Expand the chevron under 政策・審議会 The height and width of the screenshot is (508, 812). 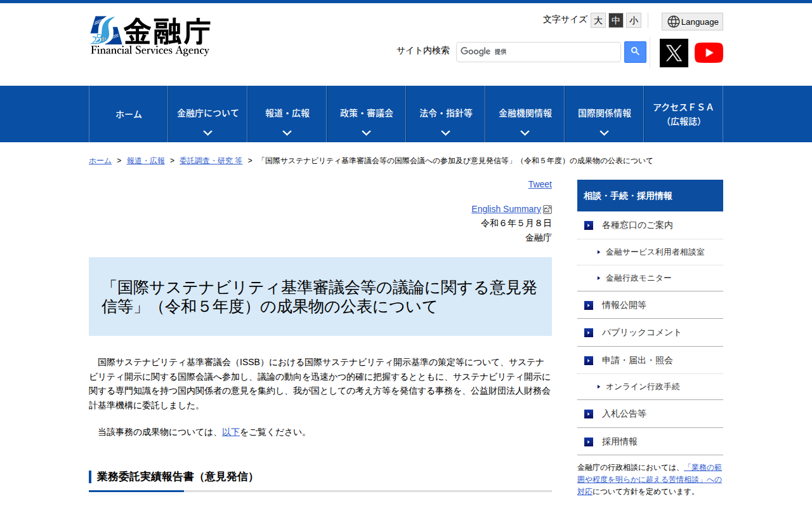366,133
